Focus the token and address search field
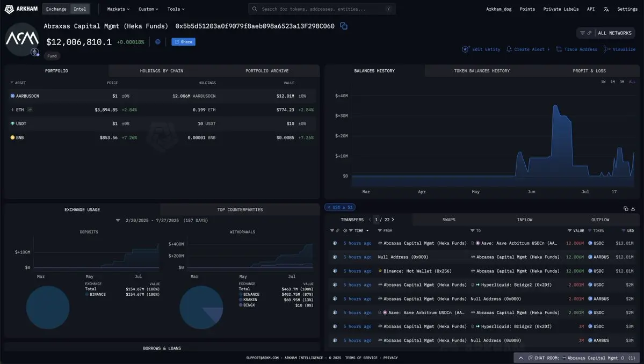The width and height of the screenshot is (644, 364). [x=322, y=9]
